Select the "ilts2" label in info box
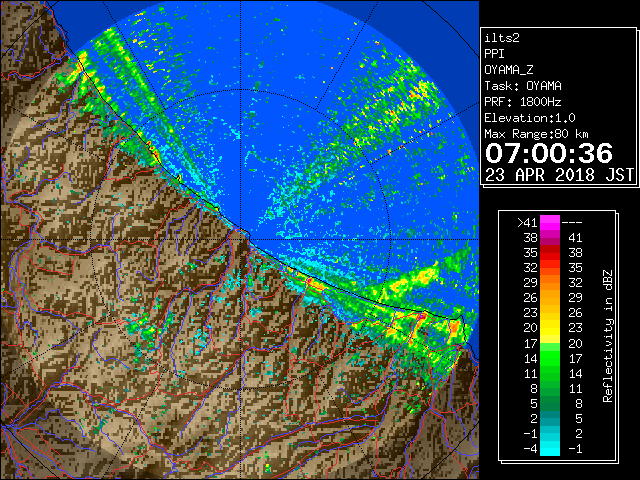The height and width of the screenshot is (480, 640). pos(502,38)
